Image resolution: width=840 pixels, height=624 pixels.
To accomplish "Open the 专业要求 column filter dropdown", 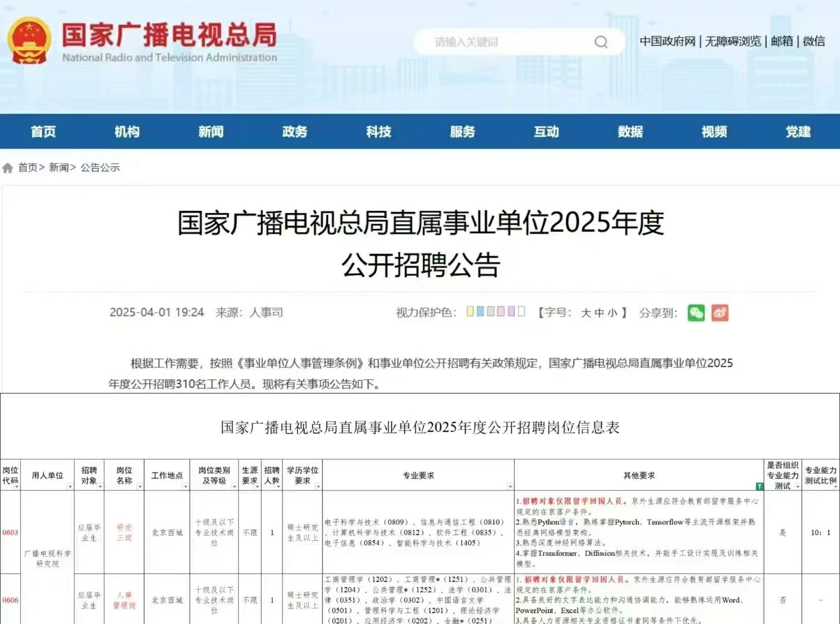I will (510, 486).
